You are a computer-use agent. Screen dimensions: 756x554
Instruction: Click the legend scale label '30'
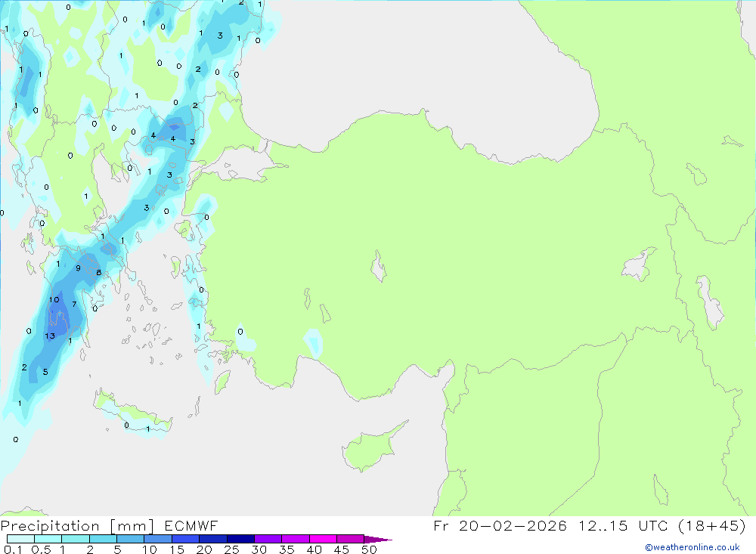259,549
